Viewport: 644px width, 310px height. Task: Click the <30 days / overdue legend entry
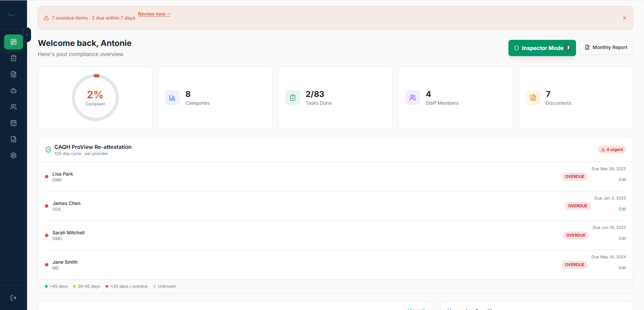[x=126, y=286]
